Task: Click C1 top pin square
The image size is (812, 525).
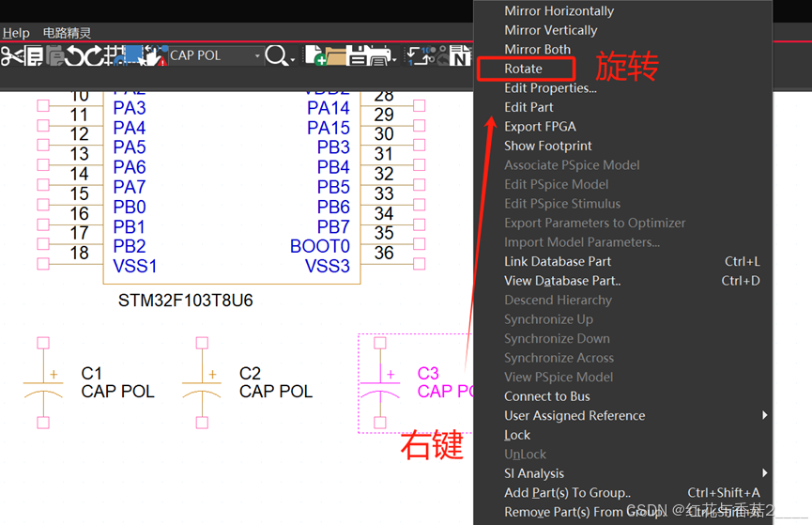Action: 43,343
